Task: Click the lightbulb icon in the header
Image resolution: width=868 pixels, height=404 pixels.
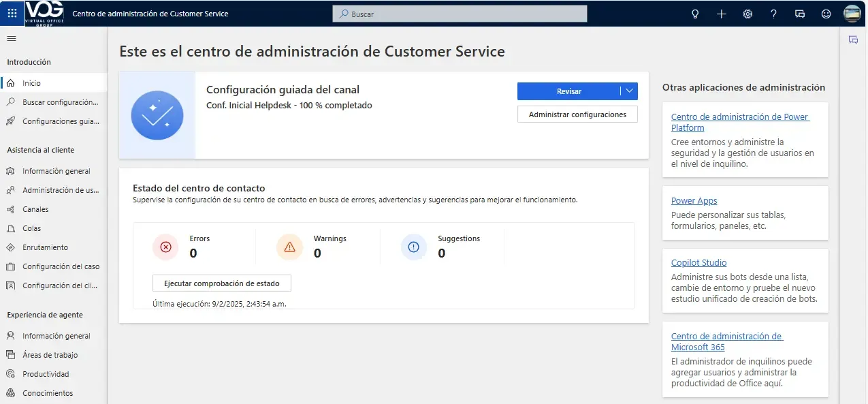Action: [x=695, y=14]
